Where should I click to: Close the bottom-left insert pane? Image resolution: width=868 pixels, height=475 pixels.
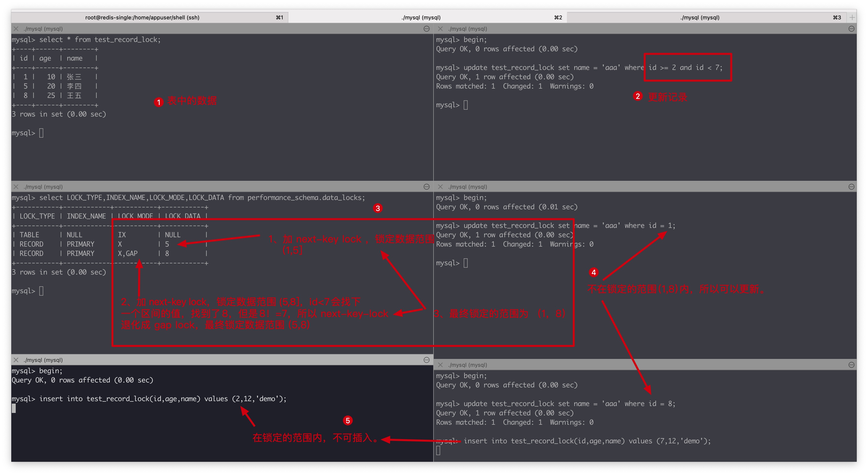[x=16, y=360]
